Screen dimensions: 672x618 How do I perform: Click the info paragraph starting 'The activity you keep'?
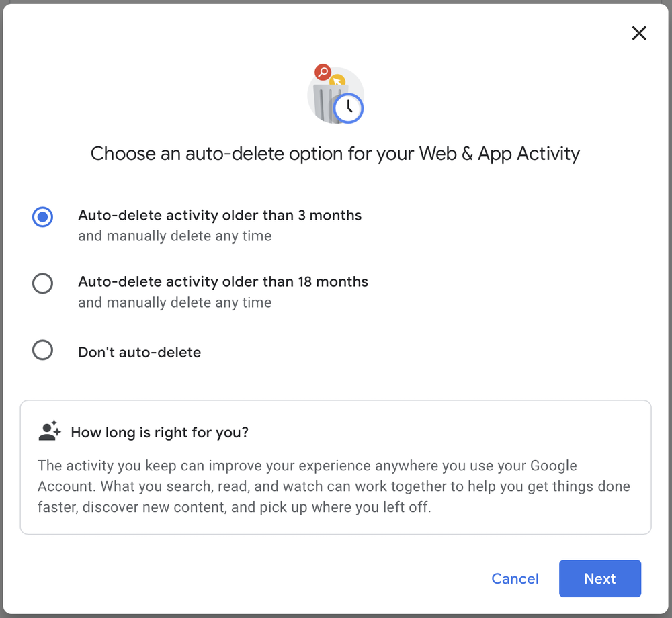point(334,486)
